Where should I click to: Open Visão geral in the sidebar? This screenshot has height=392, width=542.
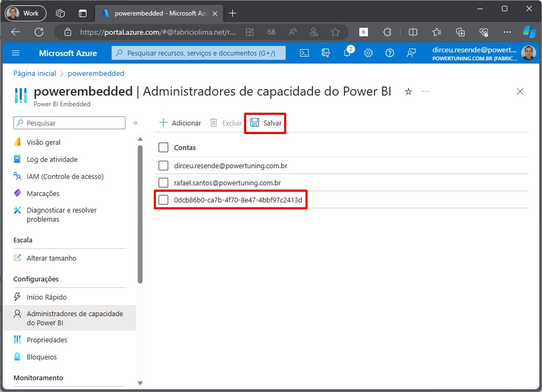(43, 142)
